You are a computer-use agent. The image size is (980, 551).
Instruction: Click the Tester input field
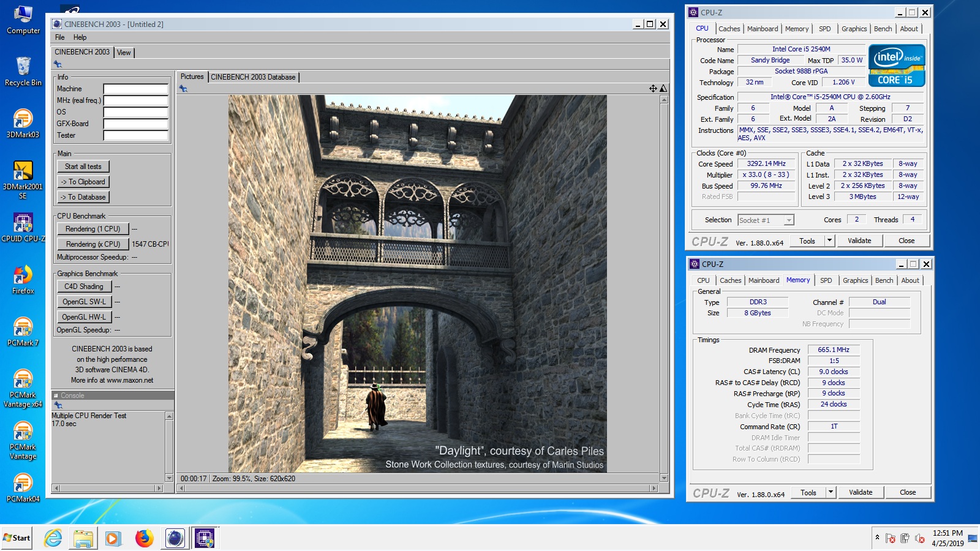pos(135,135)
